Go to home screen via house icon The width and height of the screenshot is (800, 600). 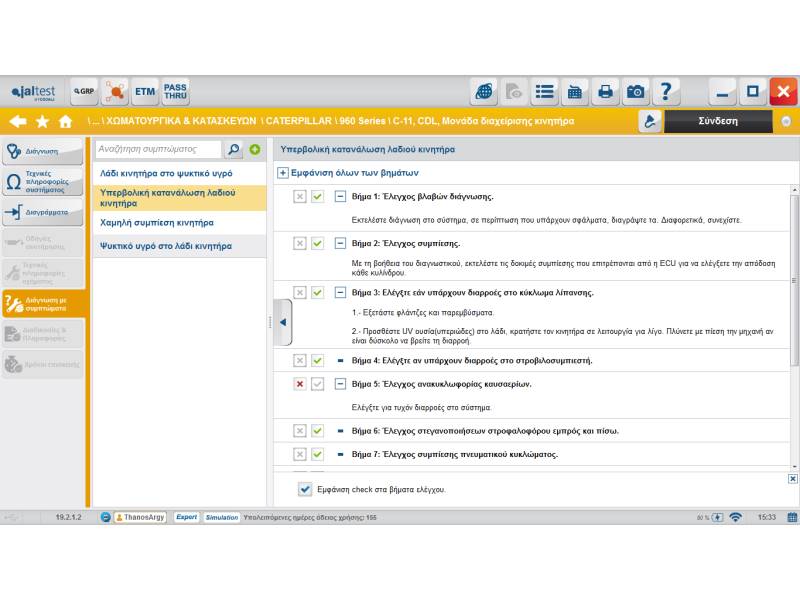66,121
